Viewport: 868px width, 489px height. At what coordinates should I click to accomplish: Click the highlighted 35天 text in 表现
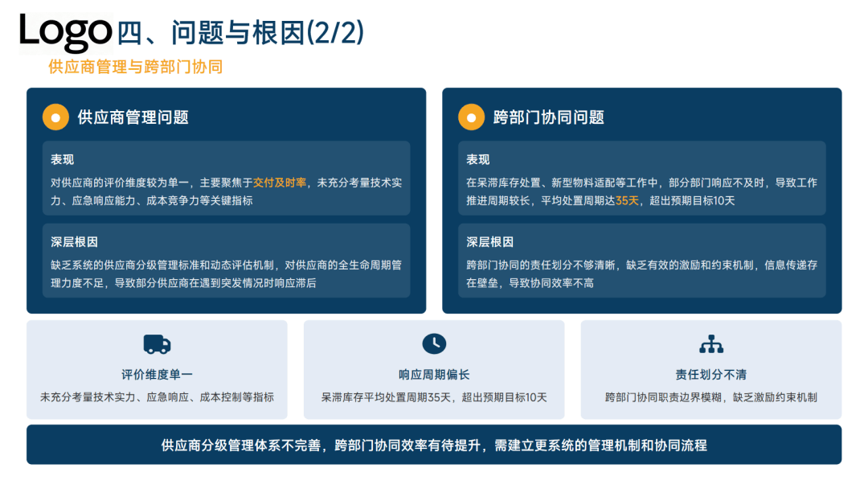click(x=627, y=200)
